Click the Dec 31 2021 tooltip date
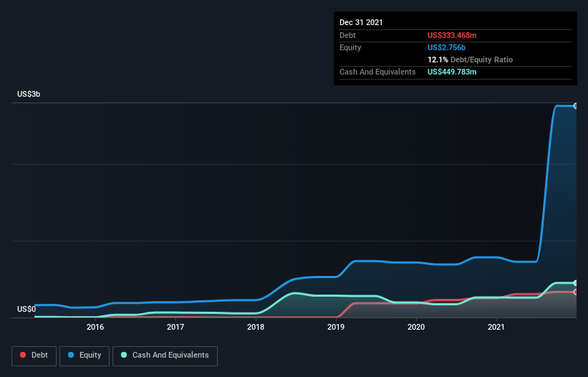Image resolution: width=588 pixels, height=377 pixels. tap(361, 22)
